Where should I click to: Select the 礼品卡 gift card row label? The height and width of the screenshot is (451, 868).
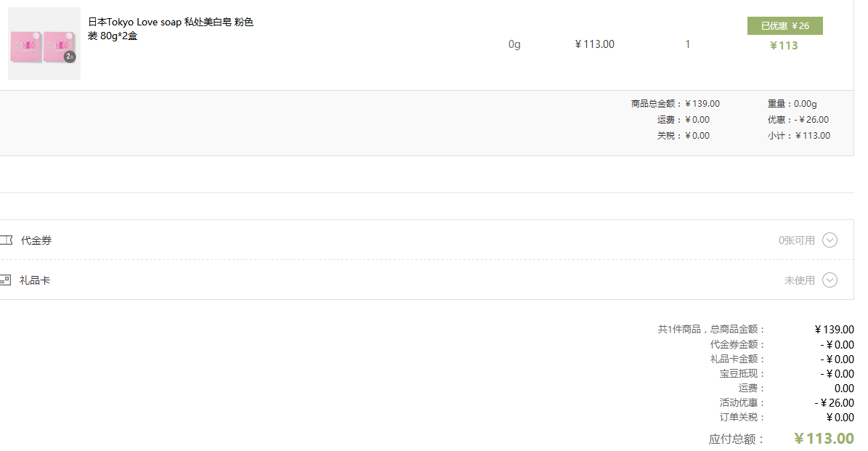35,280
